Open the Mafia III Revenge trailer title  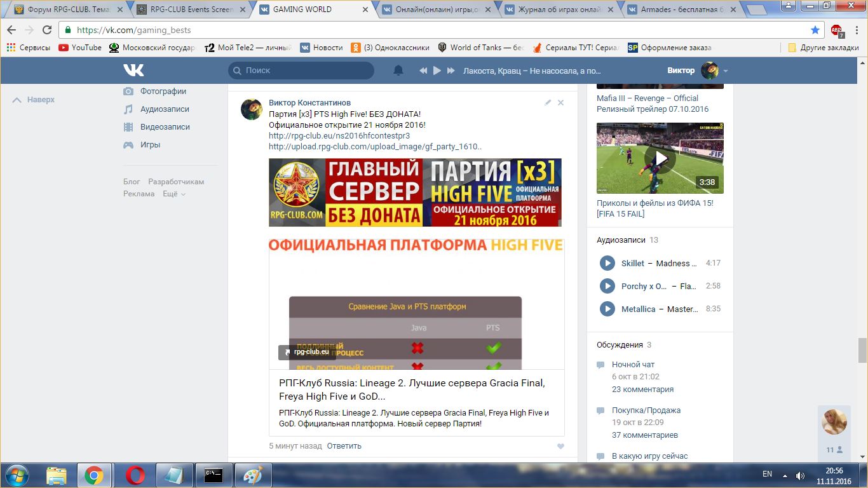(653, 104)
